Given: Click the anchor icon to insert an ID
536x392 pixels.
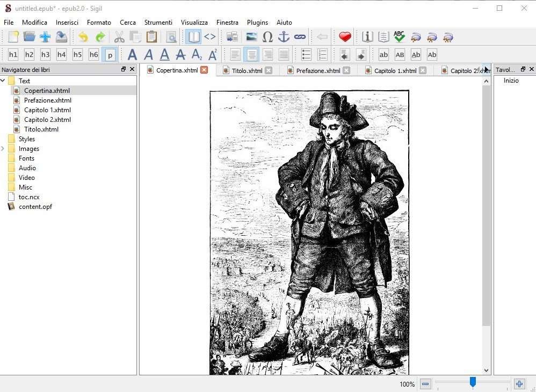Looking at the screenshot, I should pos(284,37).
